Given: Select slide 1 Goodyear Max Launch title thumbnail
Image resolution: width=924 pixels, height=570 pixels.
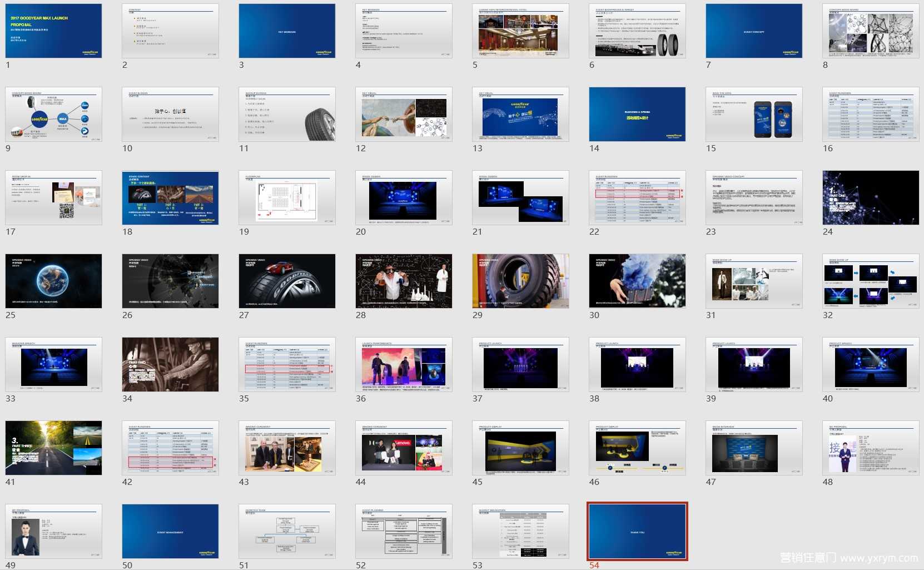Looking at the screenshot, I should click(x=53, y=31).
